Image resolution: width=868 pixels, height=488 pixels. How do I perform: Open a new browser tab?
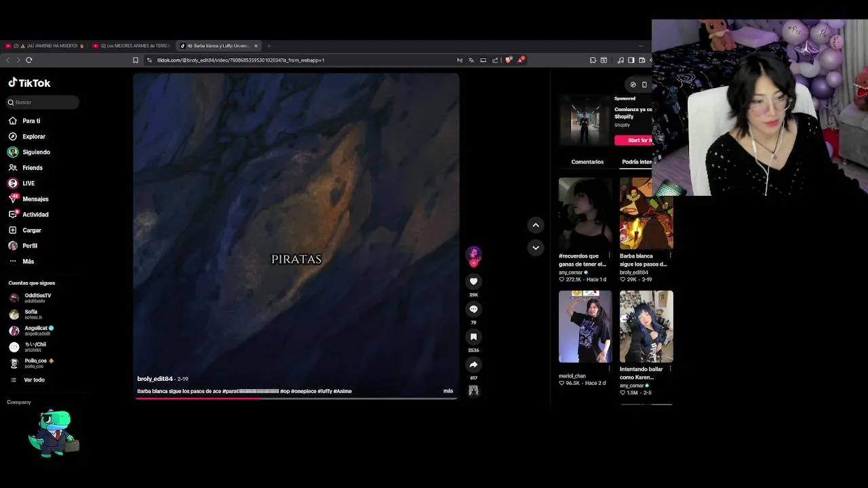[269, 46]
